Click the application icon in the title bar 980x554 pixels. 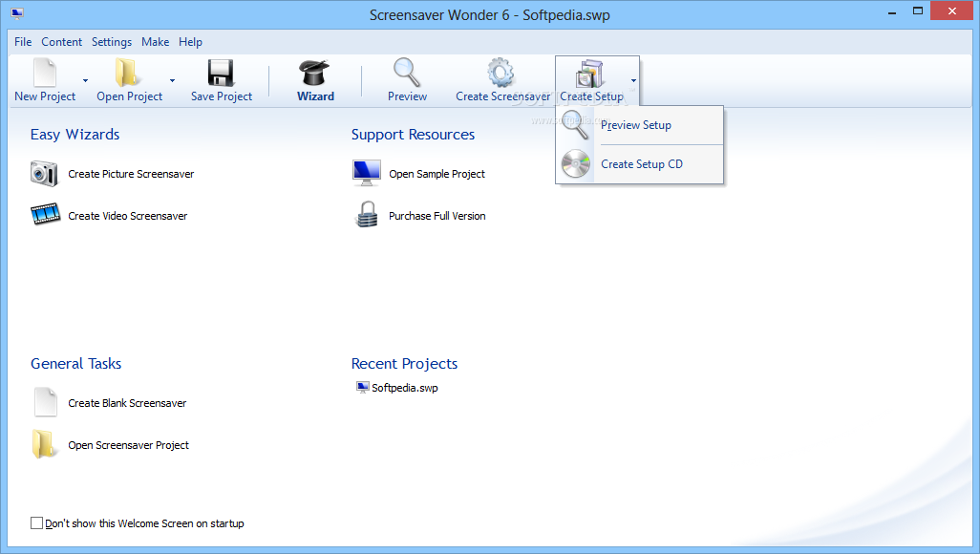coord(17,12)
